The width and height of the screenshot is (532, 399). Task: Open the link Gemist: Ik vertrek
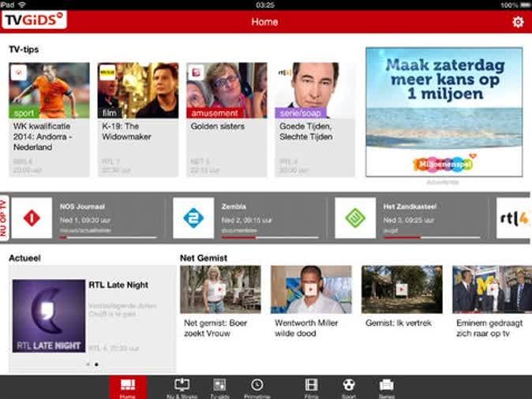399,323
